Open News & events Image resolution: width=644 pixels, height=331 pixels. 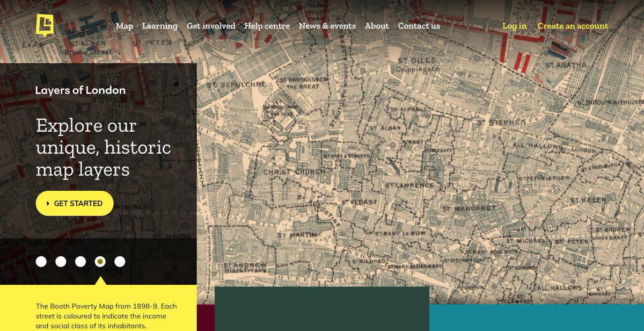[327, 25]
